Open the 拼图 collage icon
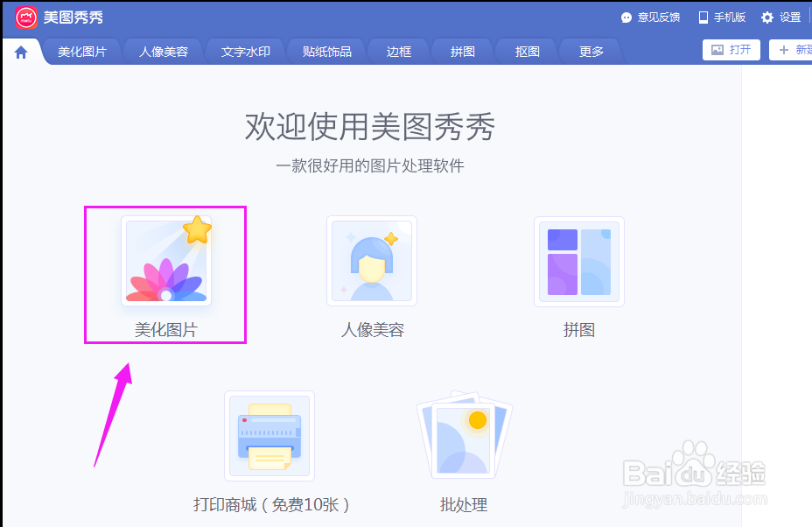 click(x=579, y=262)
